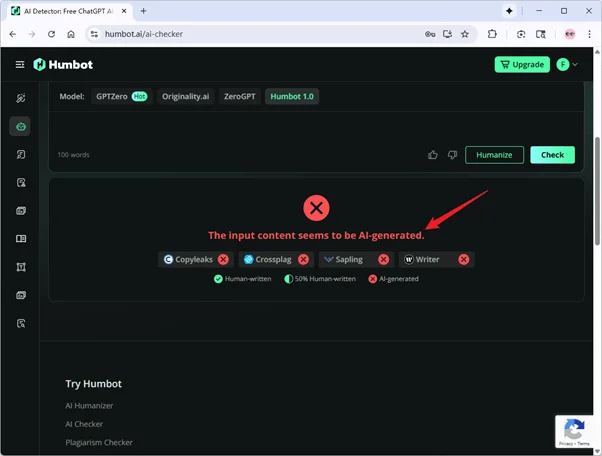Click the Sapling detector result chip

click(x=354, y=259)
